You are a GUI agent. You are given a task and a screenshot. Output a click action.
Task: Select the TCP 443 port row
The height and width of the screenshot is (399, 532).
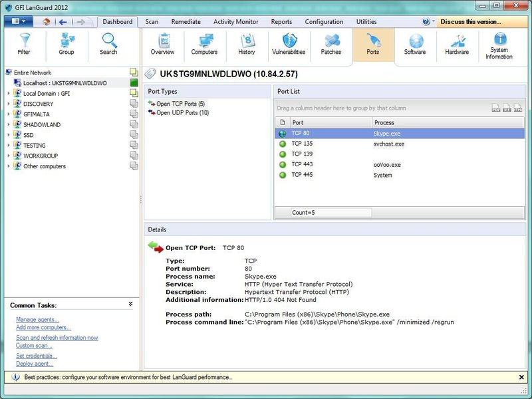(x=302, y=164)
